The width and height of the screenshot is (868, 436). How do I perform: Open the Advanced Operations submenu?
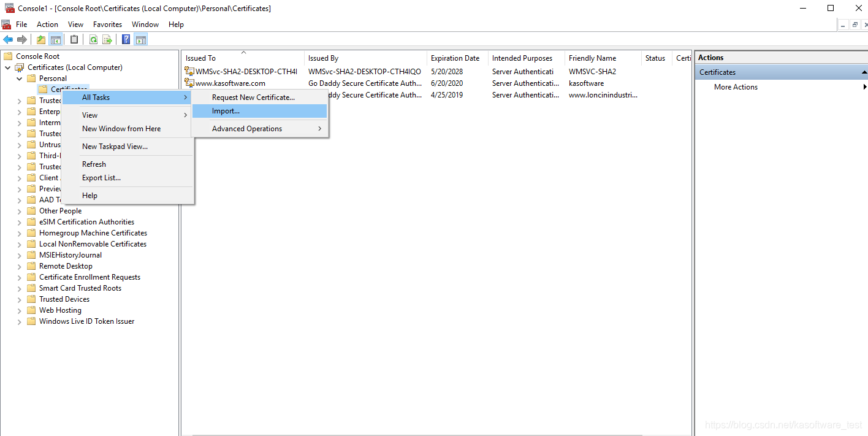coord(259,129)
